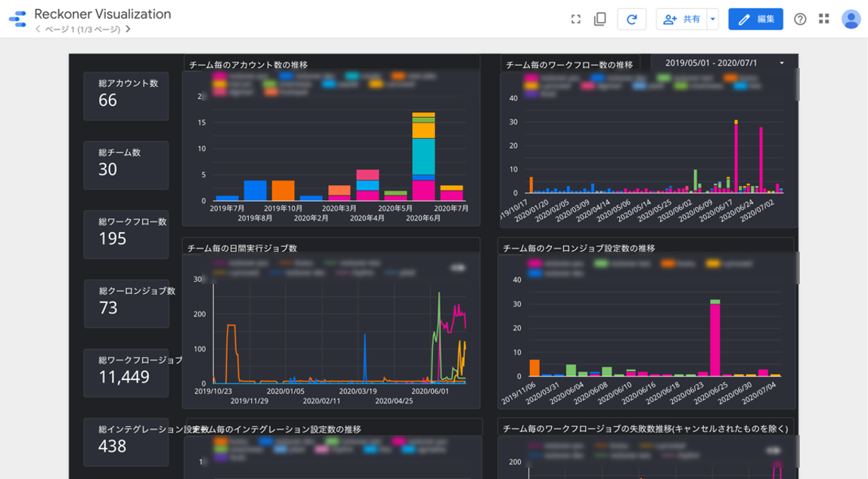Viewport: 868px width, 479px height.
Task: Click the 共有 share button
Action: click(x=681, y=19)
